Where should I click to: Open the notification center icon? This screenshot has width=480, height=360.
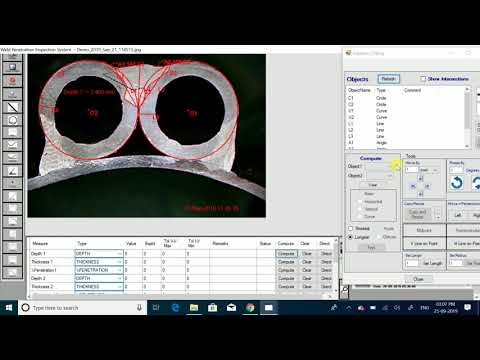(467, 308)
